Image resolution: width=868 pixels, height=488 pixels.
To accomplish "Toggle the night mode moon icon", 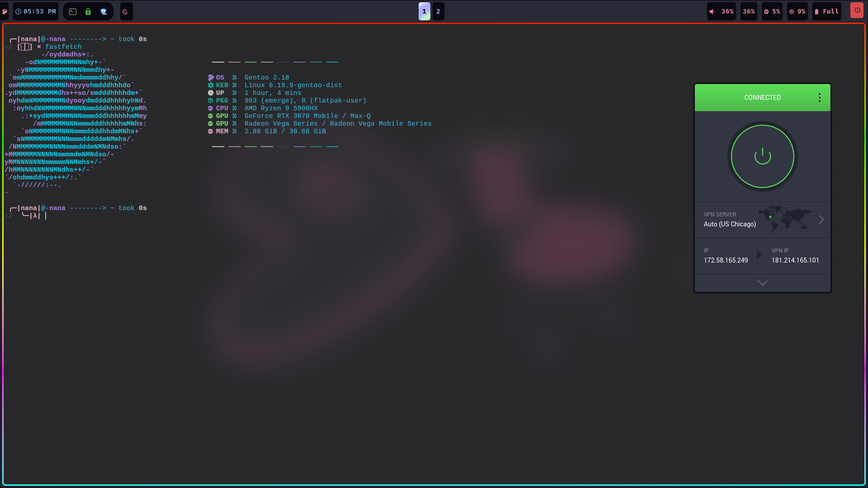I will (126, 12).
